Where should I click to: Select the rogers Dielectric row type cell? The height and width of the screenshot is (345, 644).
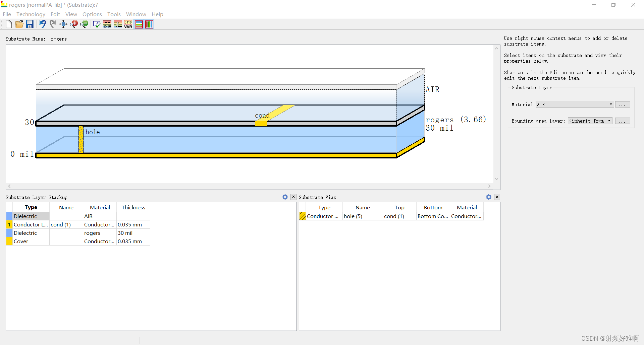tap(31, 233)
